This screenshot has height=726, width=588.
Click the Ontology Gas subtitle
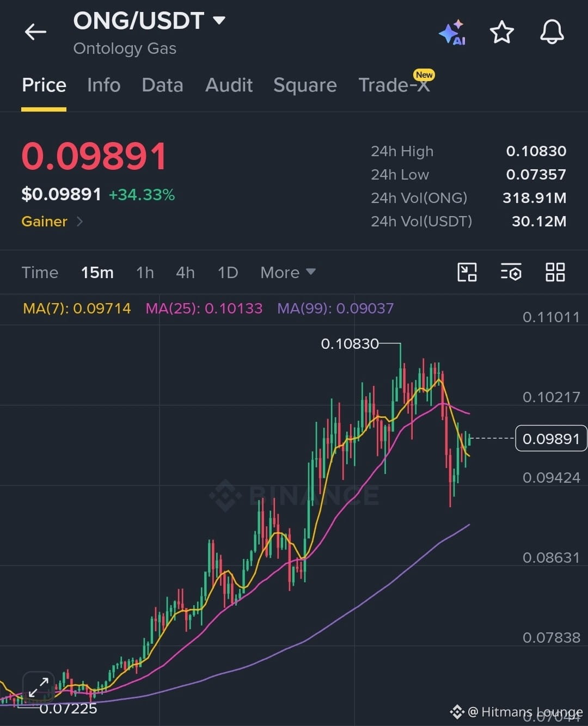[x=125, y=48]
